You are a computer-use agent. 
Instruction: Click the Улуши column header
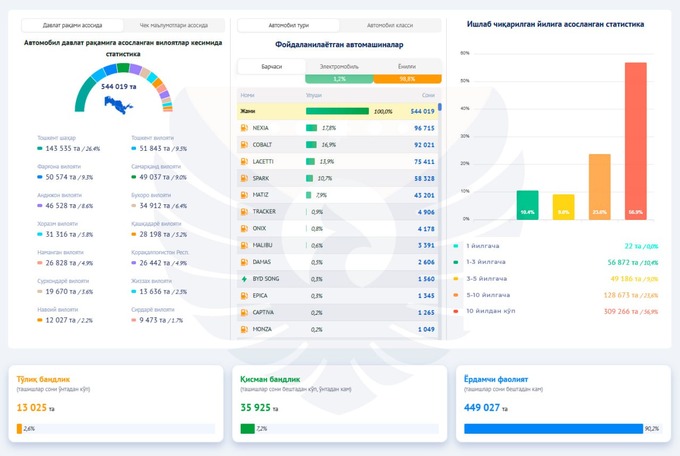pyautogui.click(x=312, y=94)
